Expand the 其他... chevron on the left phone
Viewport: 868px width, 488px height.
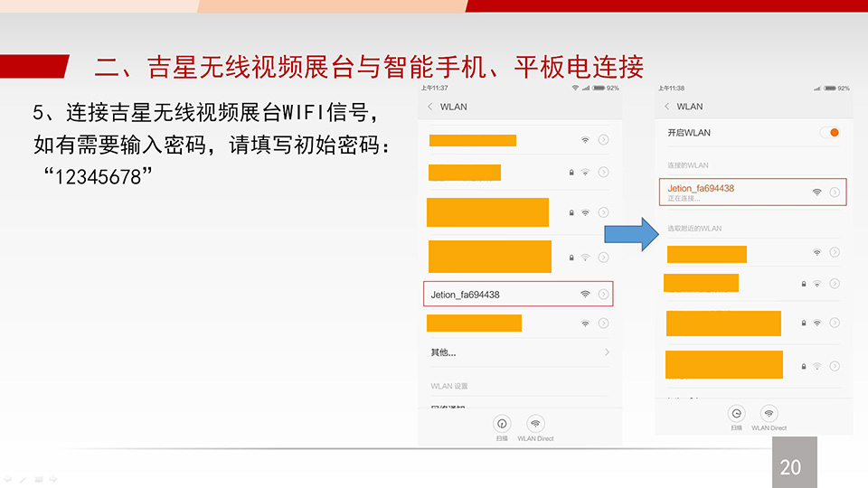click(606, 352)
